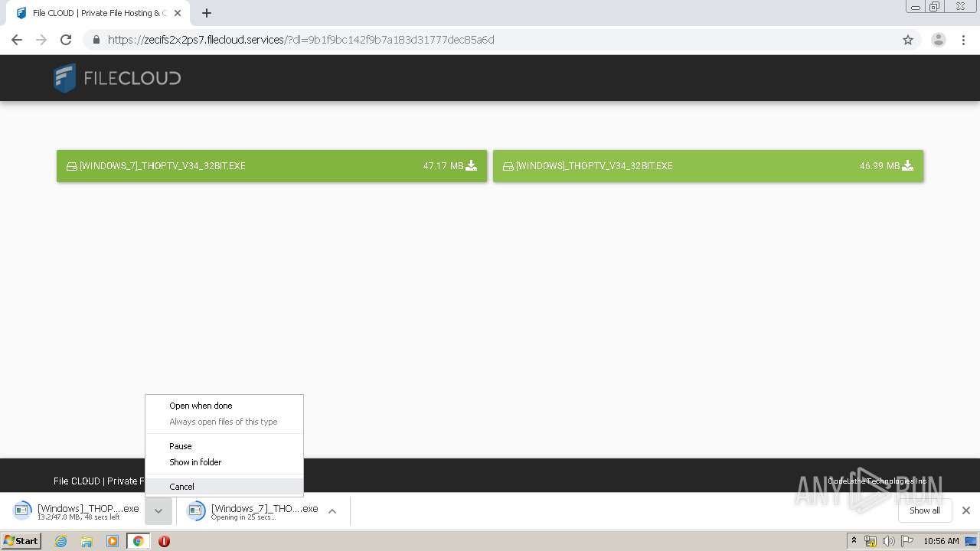
Task: Expand options for [Windows_7]_THO download
Action: click(x=332, y=511)
